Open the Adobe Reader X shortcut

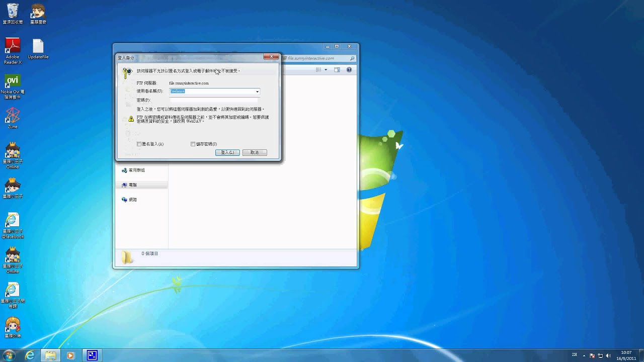(13, 51)
